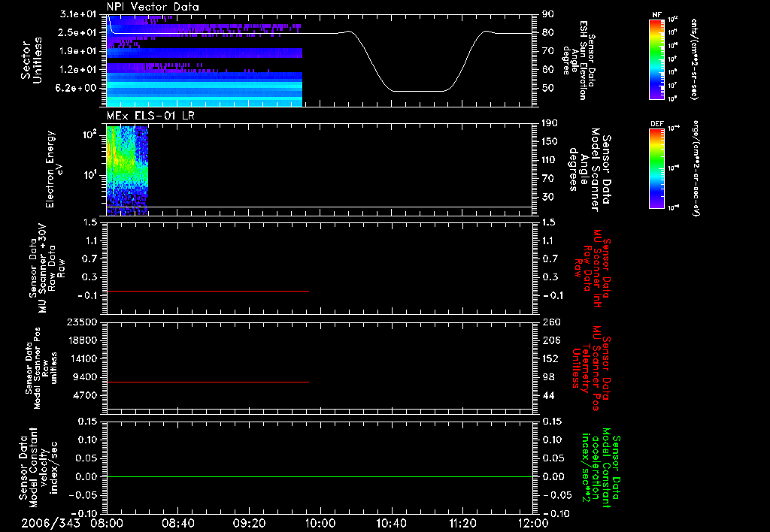The width and height of the screenshot is (770, 532).
Task: Click the green constant velocity line
Action: 320,476
